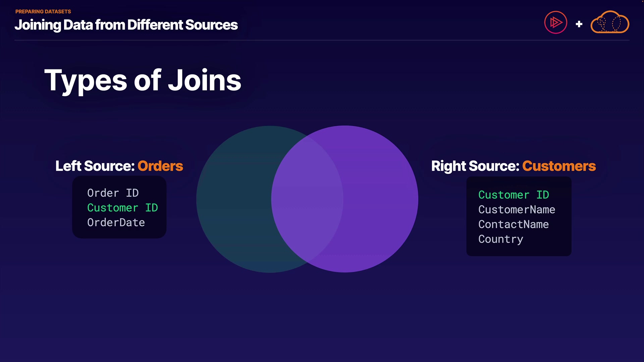644x362 pixels.
Task: Click the orange cloud guru logo
Action: tap(609, 22)
